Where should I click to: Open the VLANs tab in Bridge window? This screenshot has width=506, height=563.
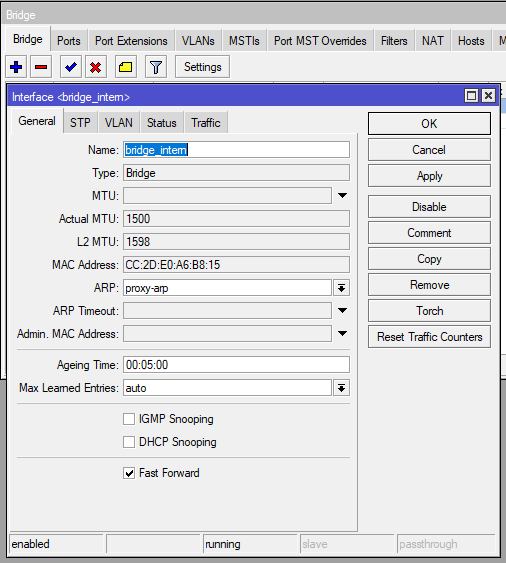pos(198,41)
